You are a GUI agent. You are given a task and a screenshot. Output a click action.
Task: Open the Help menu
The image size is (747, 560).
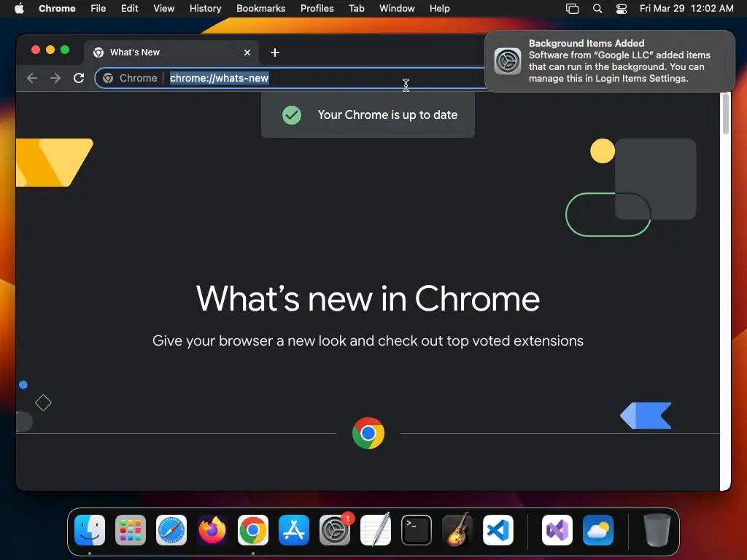click(x=439, y=8)
